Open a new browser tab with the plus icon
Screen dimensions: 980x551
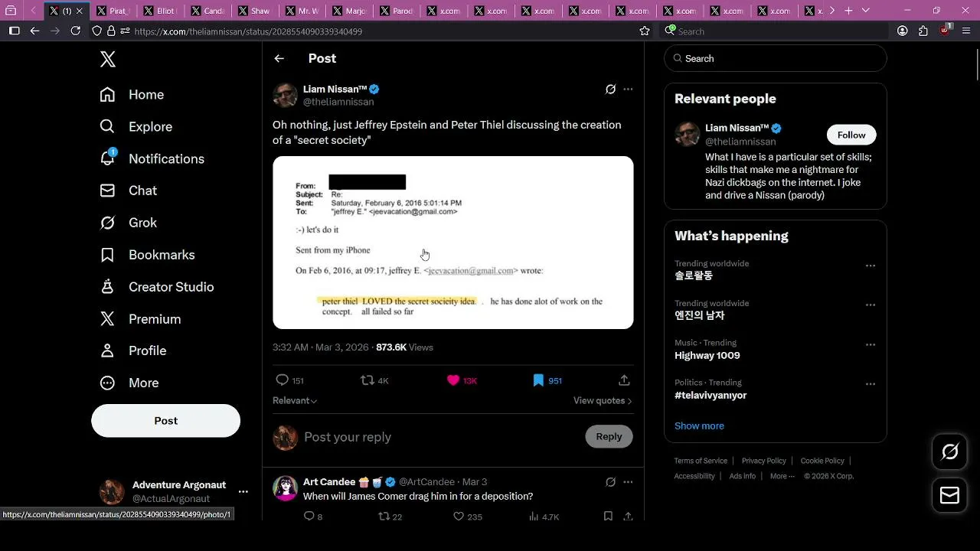pos(848,11)
